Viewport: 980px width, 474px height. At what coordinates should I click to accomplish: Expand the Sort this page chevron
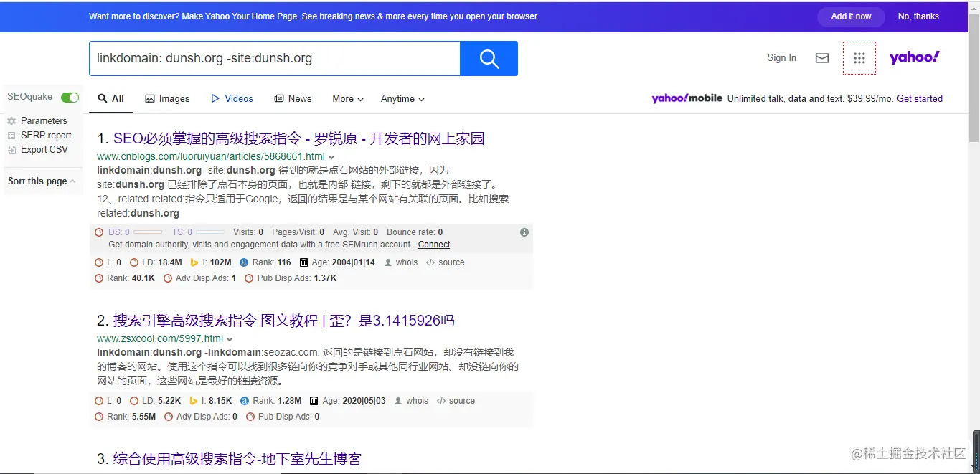[72, 181]
